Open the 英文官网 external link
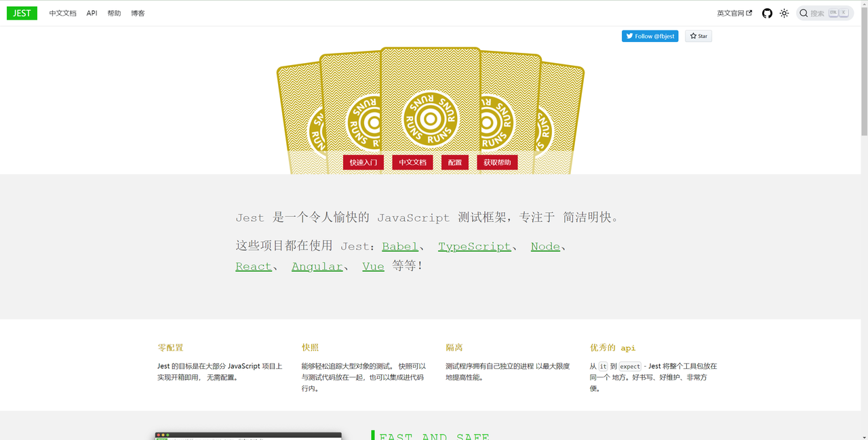The height and width of the screenshot is (440, 868). point(734,13)
